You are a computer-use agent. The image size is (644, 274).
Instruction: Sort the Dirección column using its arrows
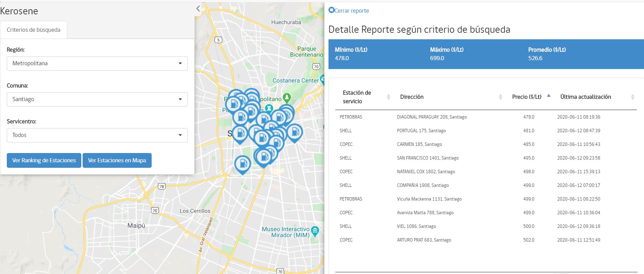(x=500, y=97)
